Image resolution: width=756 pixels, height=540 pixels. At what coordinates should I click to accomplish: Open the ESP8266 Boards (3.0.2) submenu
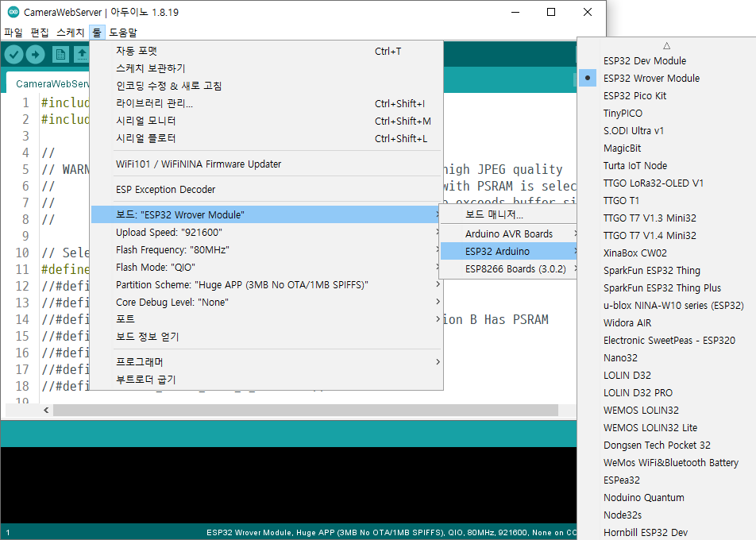(508, 268)
